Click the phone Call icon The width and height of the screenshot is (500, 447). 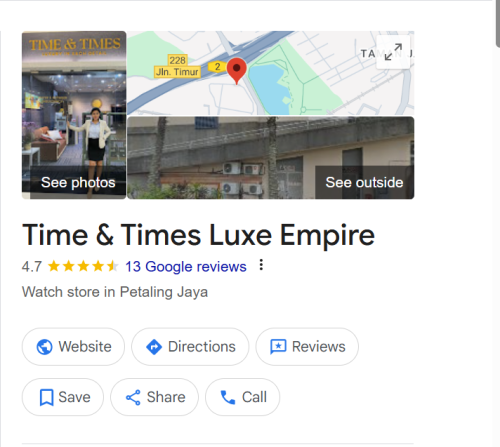pos(228,397)
